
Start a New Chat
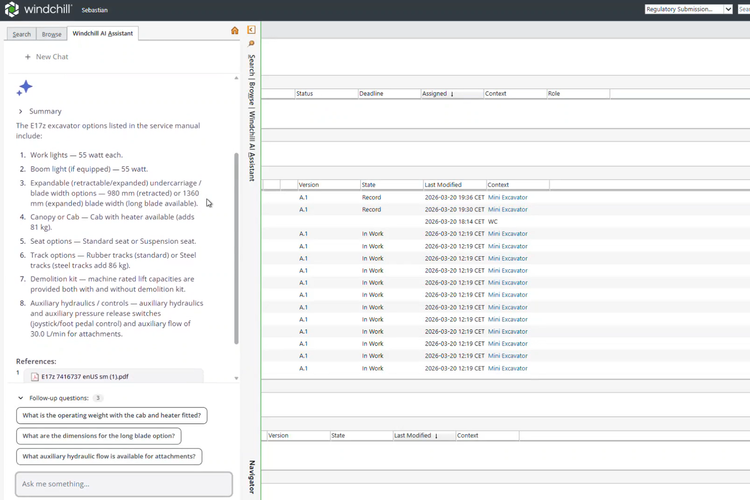pyautogui.click(x=47, y=57)
